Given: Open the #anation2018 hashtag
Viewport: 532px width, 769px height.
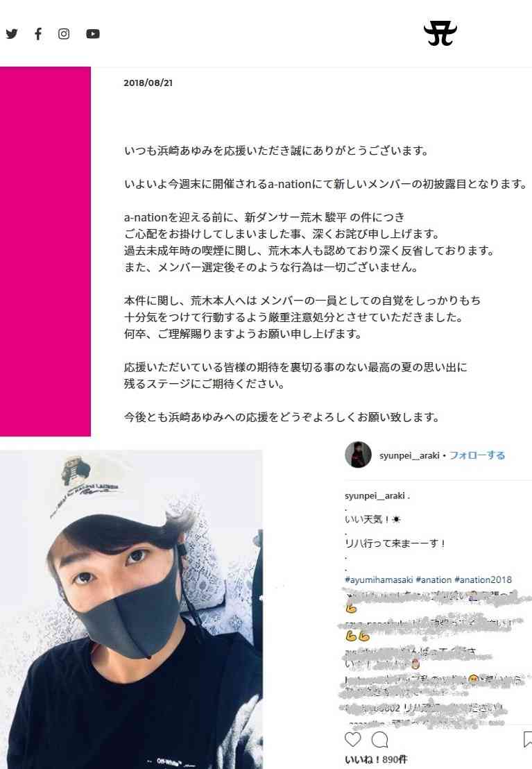Looking at the screenshot, I should 483,580.
